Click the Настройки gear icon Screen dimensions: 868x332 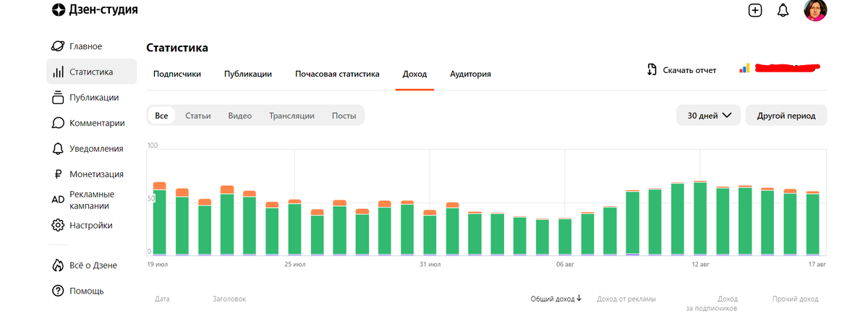(59, 225)
